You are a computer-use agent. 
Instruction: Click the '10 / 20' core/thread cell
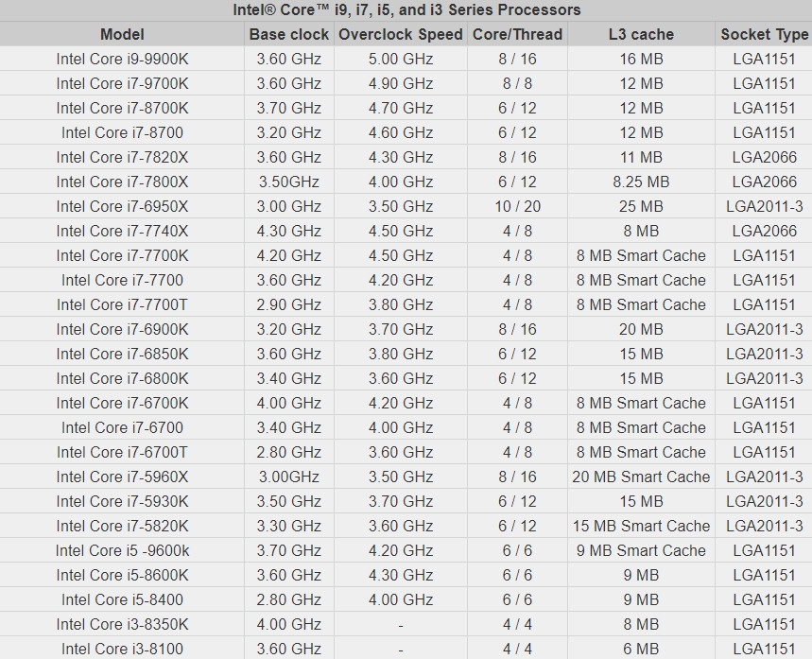click(x=517, y=207)
